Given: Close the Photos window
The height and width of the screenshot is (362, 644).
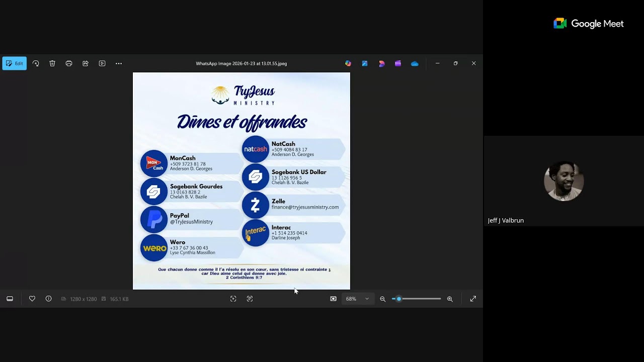Looking at the screenshot, I should [x=473, y=63].
